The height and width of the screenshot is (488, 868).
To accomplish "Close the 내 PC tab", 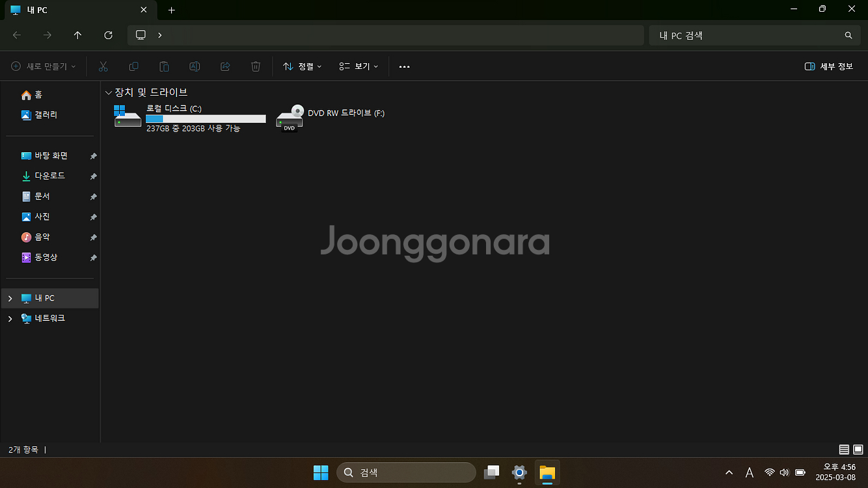I will pyautogui.click(x=144, y=10).
